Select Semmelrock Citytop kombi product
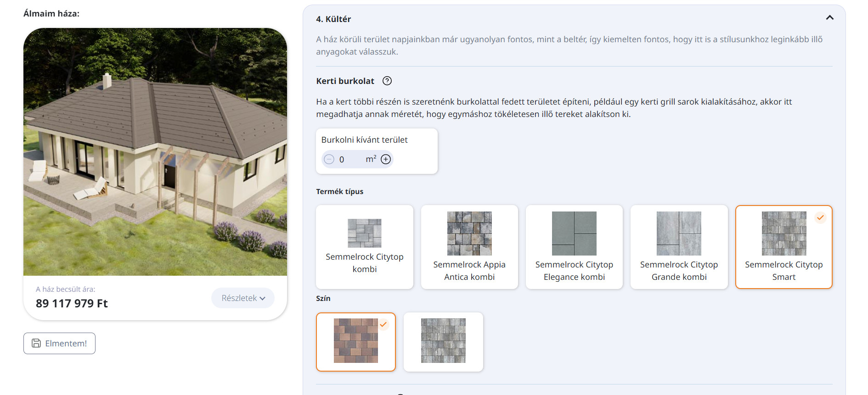 pyautogui.click(x=365, y=247)
